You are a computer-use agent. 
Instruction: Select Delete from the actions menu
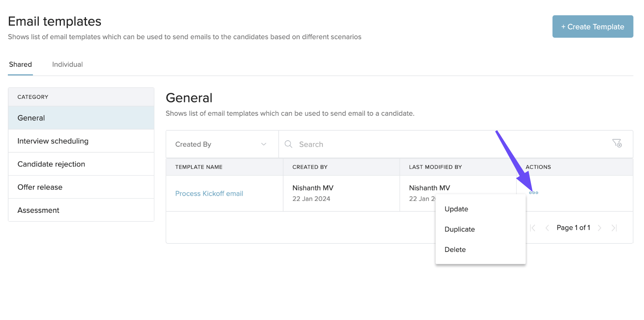455,249
